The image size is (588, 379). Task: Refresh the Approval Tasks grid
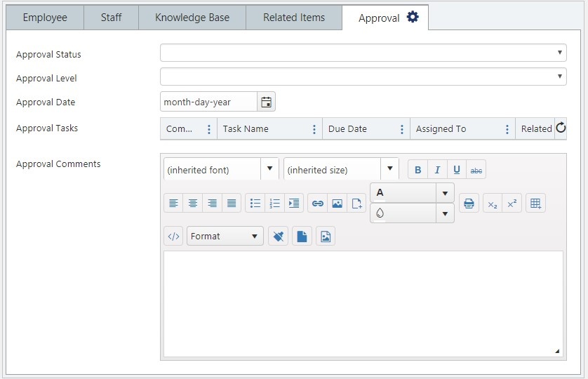(x=561, y=128)
